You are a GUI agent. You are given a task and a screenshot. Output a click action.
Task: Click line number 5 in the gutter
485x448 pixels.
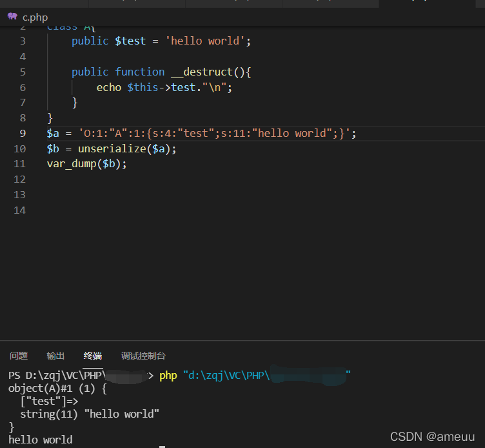pyautogui.click(x=23, y=72)
